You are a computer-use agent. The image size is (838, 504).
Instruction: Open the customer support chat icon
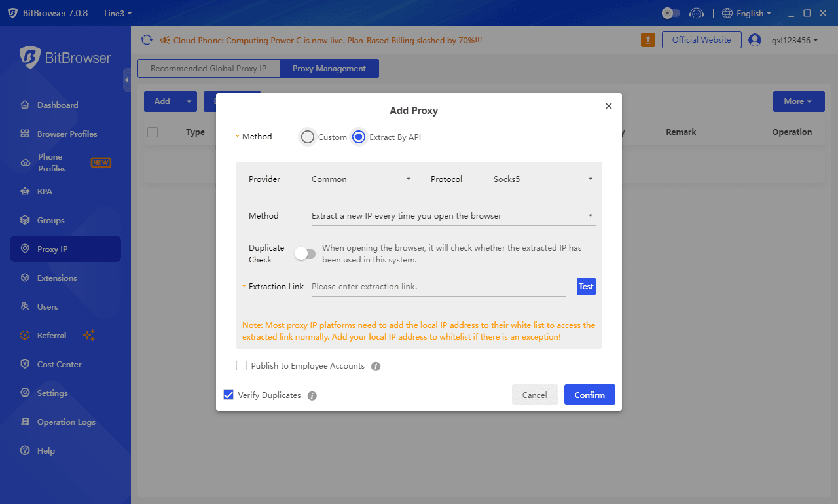click(697, 13)
